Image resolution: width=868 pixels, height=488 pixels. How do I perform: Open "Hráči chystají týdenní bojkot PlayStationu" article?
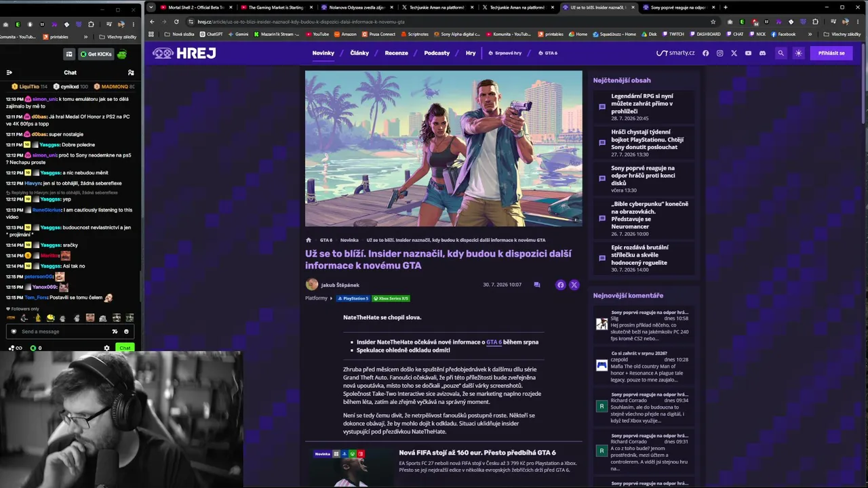click(648, 140)
